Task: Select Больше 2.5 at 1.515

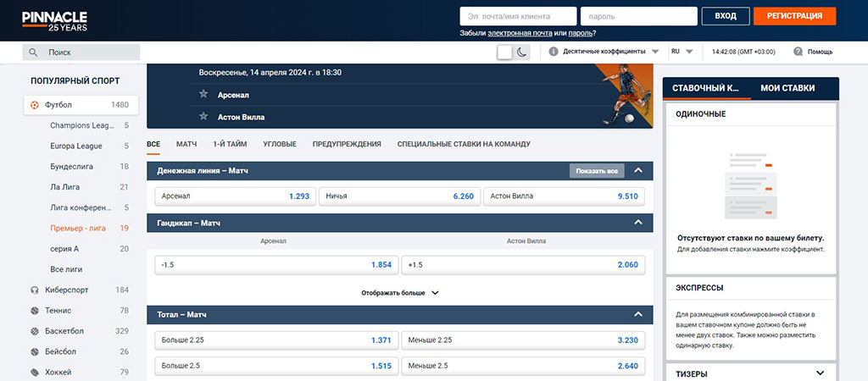Action: point(276,366)
